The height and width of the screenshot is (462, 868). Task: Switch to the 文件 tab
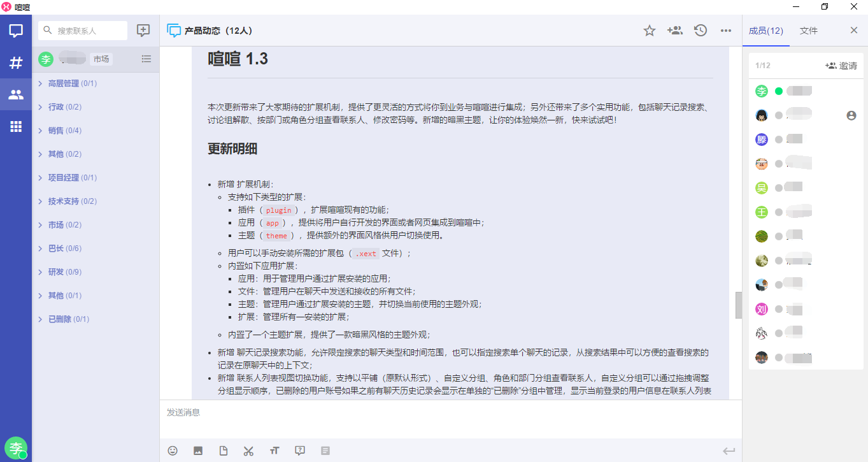click(x=809, y=31)
